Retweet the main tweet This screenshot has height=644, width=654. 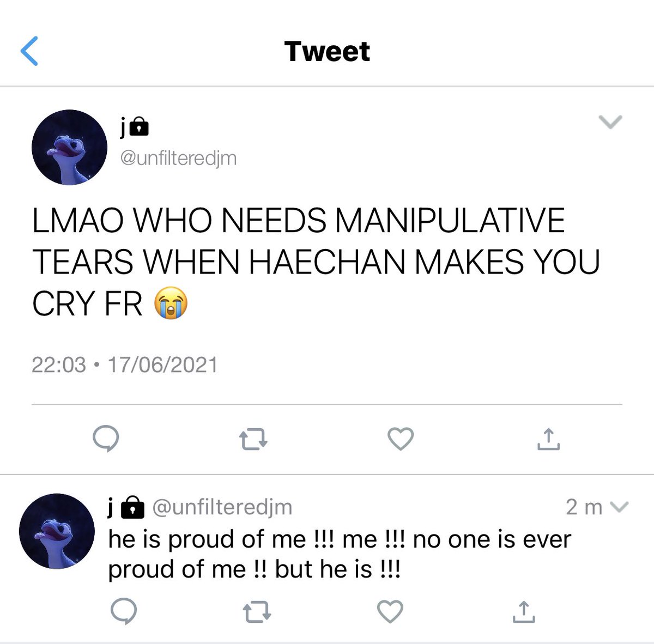253,439
